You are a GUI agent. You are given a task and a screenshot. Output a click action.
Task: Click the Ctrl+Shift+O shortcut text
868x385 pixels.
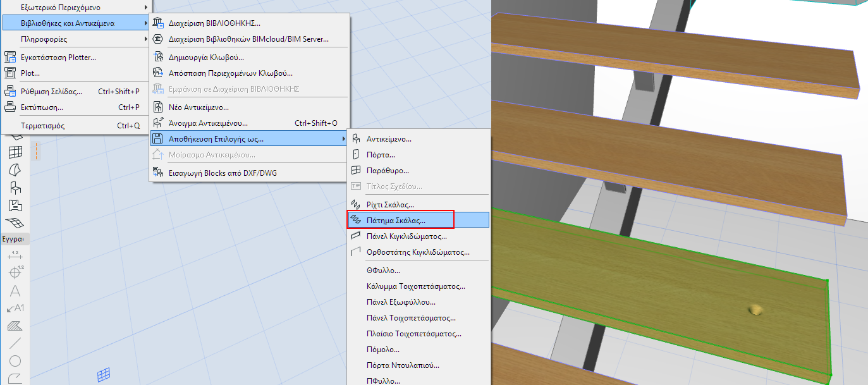pyautogui.click(x=316, y=123)
